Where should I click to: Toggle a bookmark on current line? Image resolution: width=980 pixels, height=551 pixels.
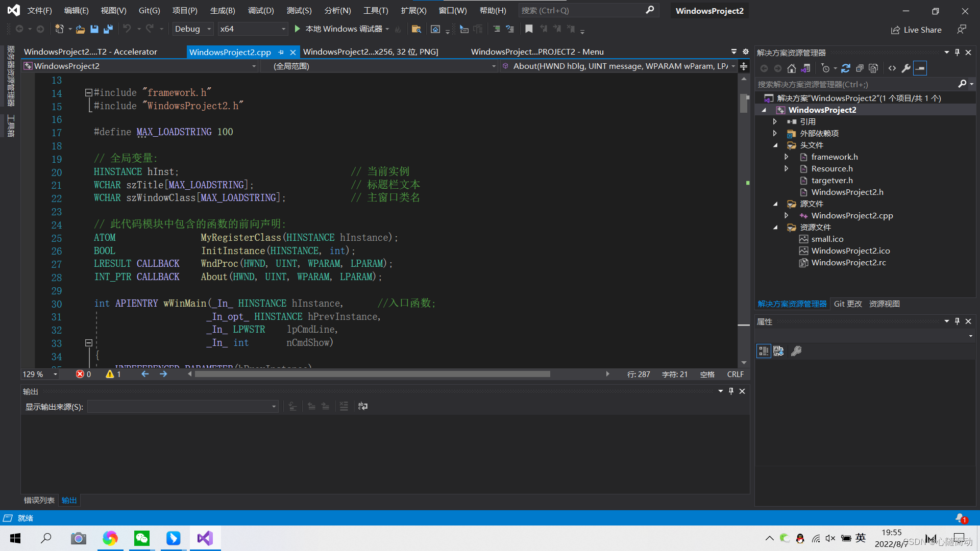pyautogui.click(x=529, y=29)
